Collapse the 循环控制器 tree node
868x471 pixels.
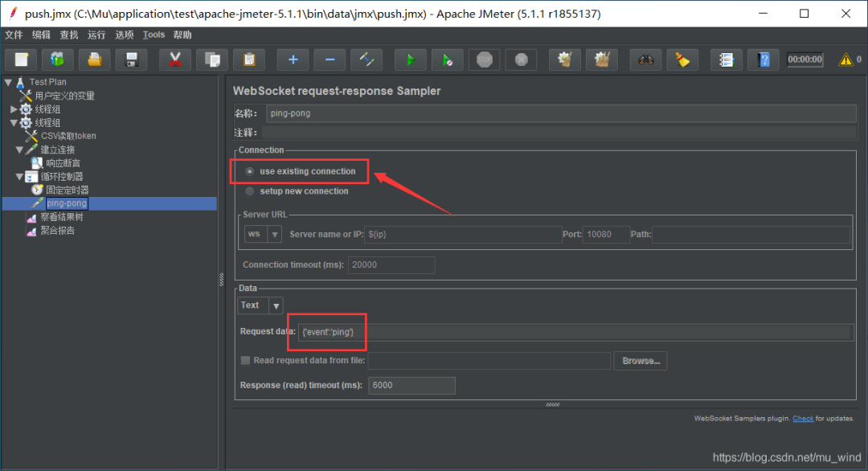pos(19,177)
